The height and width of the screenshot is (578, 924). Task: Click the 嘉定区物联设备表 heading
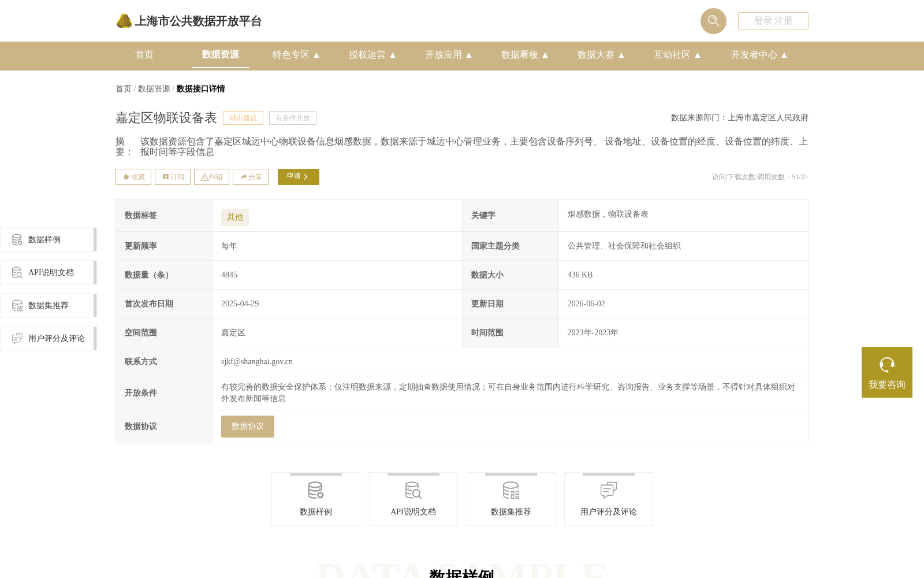pyautogui.click(x=166, y=118)
